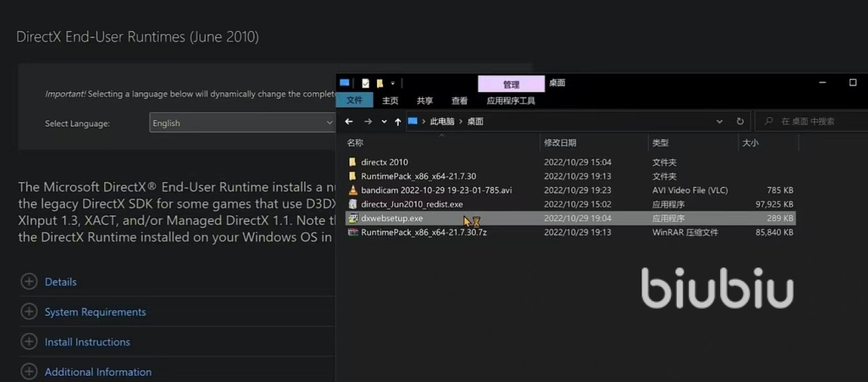Open the 管理 contextual tab
Viewport: 868px width, 382px height.
coord(511,84)
